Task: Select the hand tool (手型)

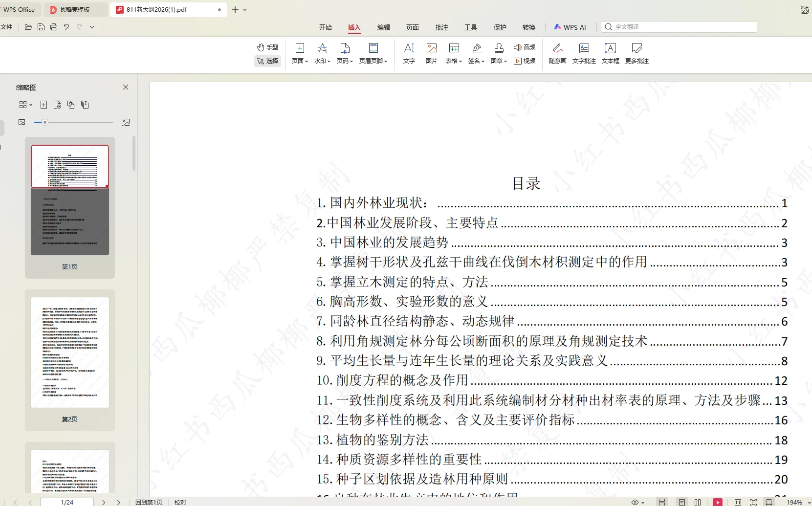Action: coord(267,47)
